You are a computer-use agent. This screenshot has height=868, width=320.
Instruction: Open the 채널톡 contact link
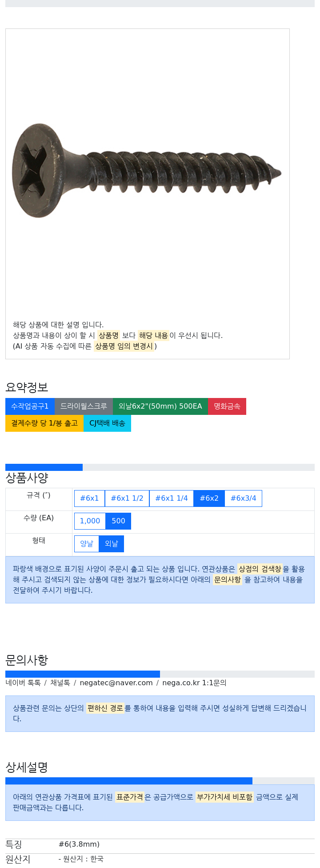pos(60,683)
